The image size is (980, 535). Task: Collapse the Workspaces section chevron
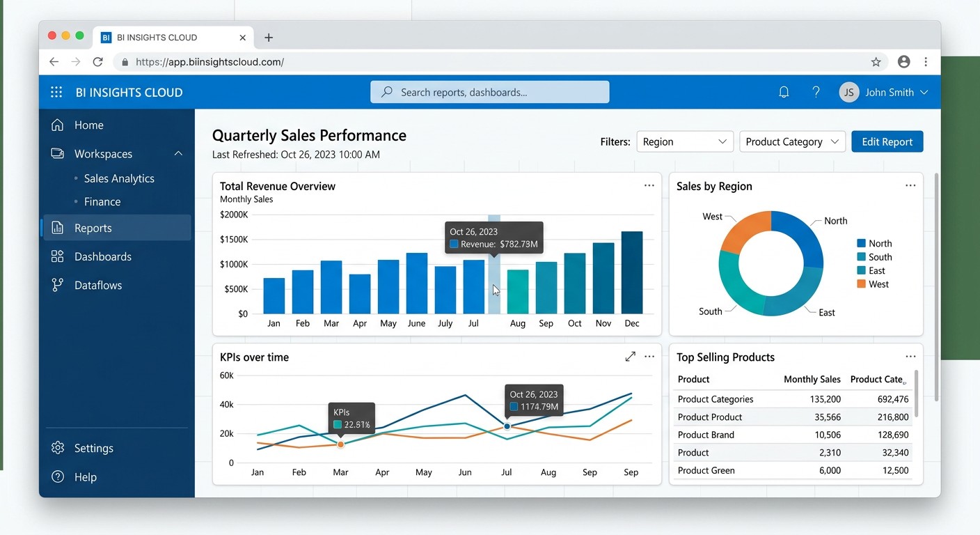click(x=178, y=153)
